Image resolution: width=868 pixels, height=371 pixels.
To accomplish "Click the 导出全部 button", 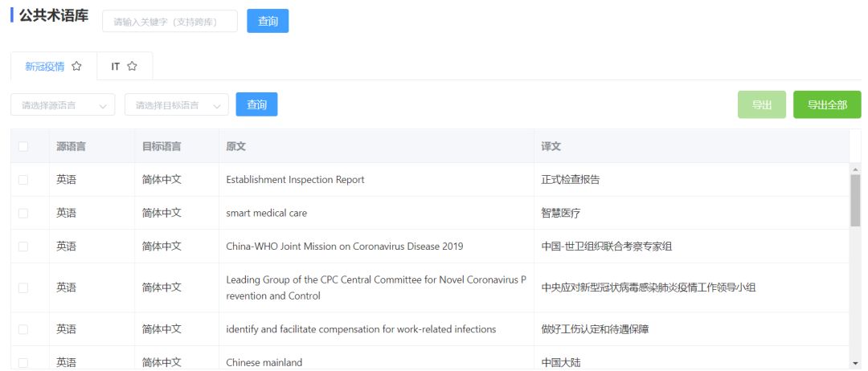I will tap(827, 104).
